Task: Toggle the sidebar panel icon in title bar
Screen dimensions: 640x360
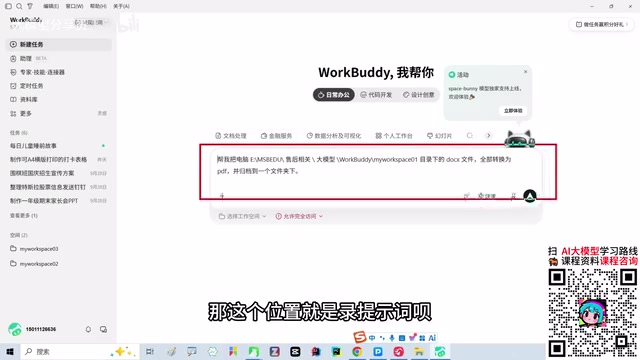Action: (8, 6)
